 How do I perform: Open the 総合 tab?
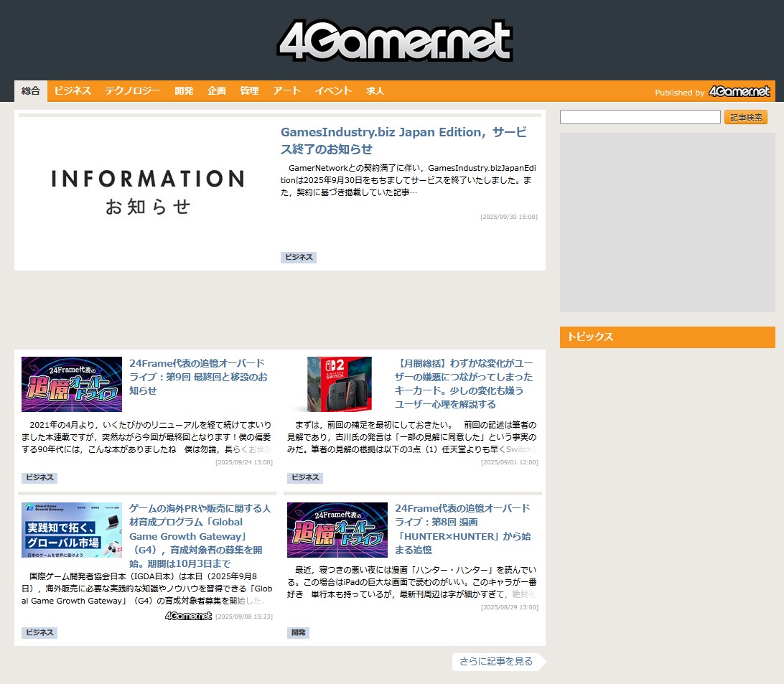pos(30,91)
